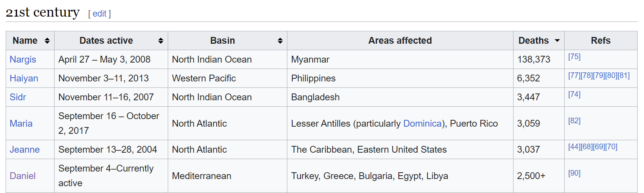This screenshot has width=644, height=193.
Task: Jump to reference 77 for Haiyan
Action: click(x=574, y=76)
